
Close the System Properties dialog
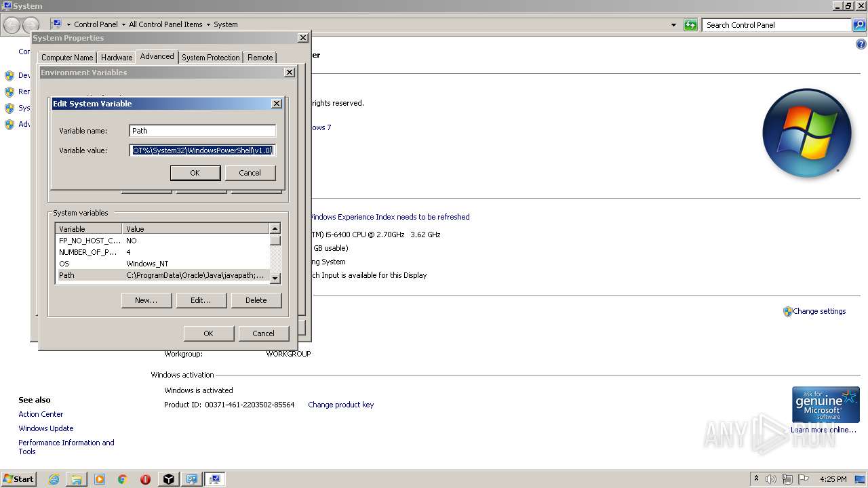302,38
